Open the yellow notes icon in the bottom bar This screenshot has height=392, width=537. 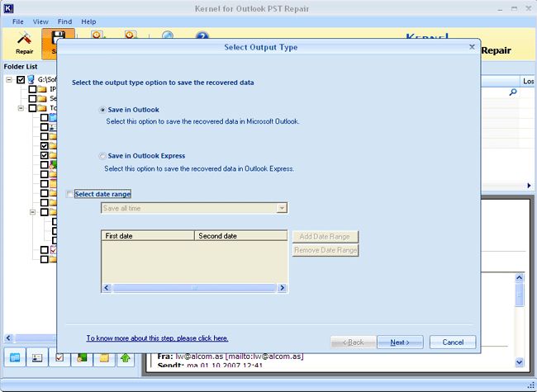(104, 358)
